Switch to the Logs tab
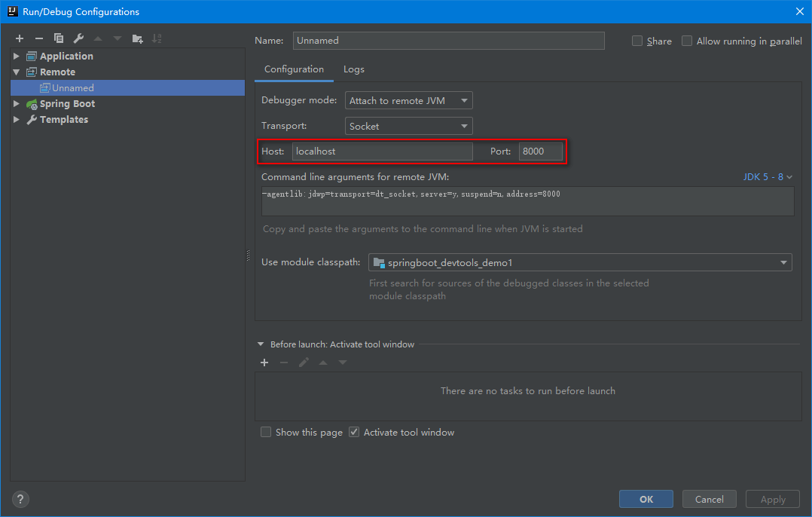Viewport: 812px width, 517px height. click(353, 69)
